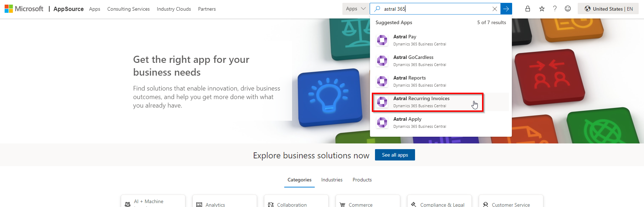
Task: Click the Microsoft logo
Action: pos(24,9)
